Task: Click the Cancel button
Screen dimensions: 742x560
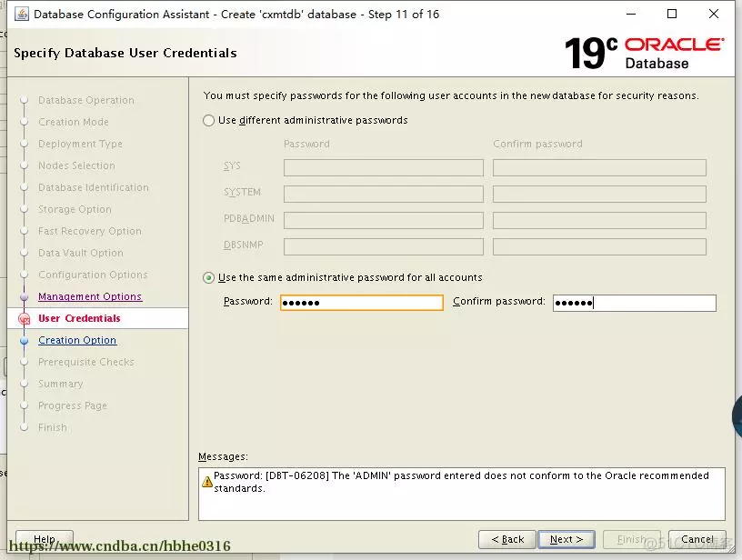Action: [x=697, y=539]
